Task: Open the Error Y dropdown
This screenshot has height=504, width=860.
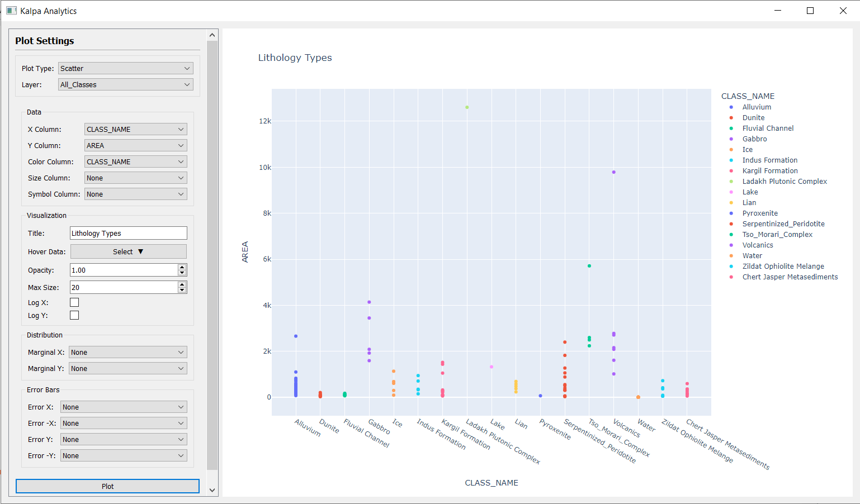Action: coord(123,440)
